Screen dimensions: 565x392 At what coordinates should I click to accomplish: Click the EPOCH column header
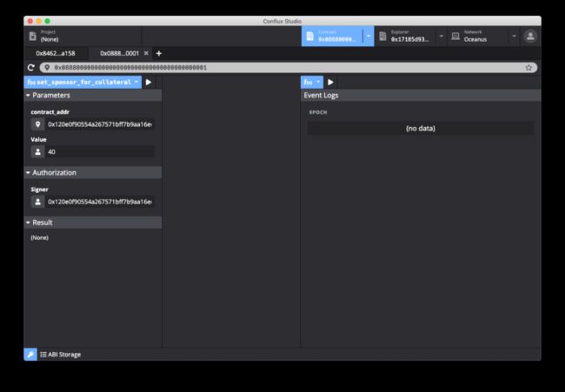pos(318,112)
